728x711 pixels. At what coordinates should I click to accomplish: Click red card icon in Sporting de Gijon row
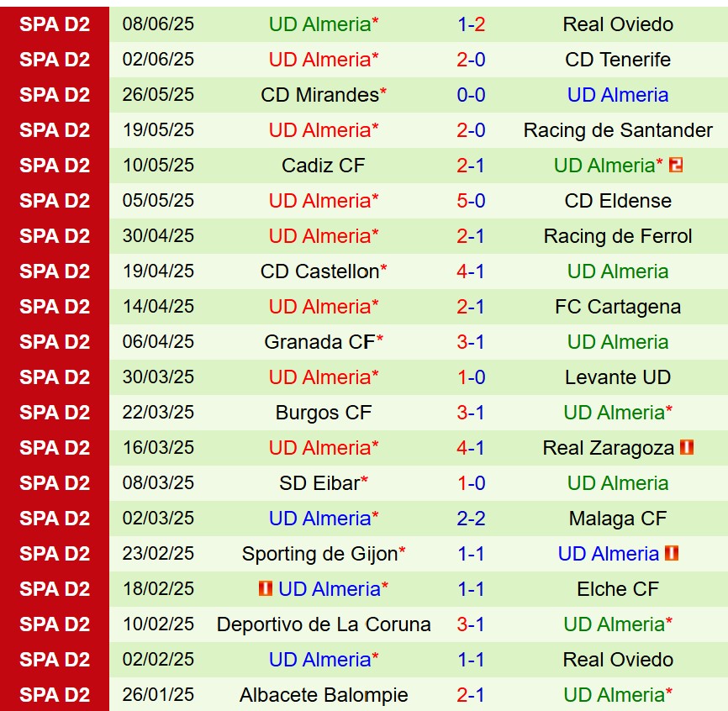point(672,553)
